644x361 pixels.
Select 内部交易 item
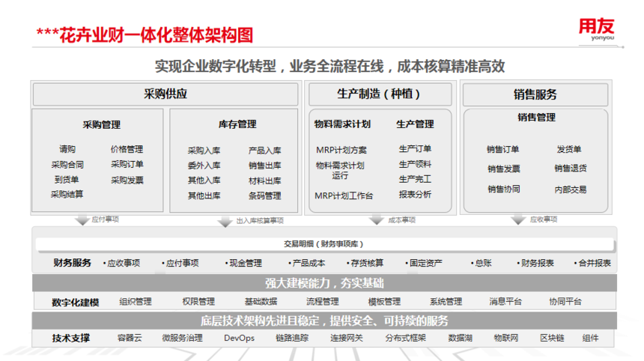coord(571,189)
